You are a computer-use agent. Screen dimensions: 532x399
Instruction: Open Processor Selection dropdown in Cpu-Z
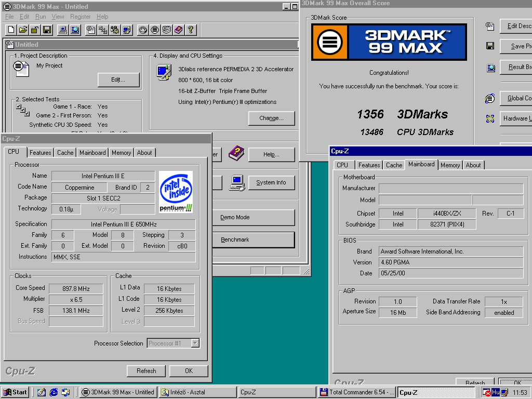click(x=195, y=343)
